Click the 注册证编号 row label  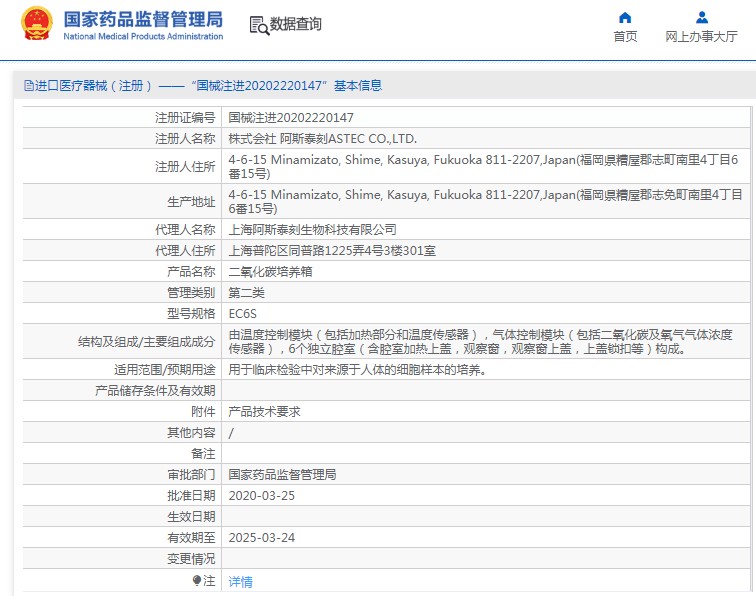pos(185,118)
